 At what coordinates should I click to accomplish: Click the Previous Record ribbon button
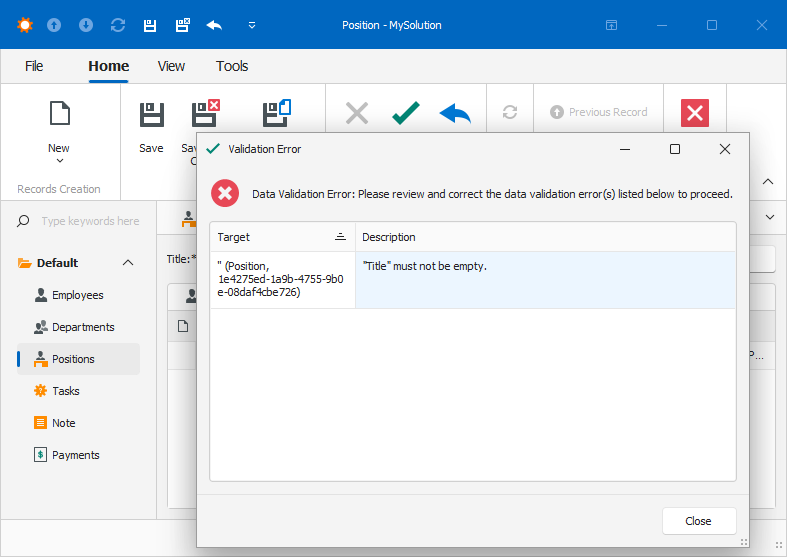click(598, 112)
